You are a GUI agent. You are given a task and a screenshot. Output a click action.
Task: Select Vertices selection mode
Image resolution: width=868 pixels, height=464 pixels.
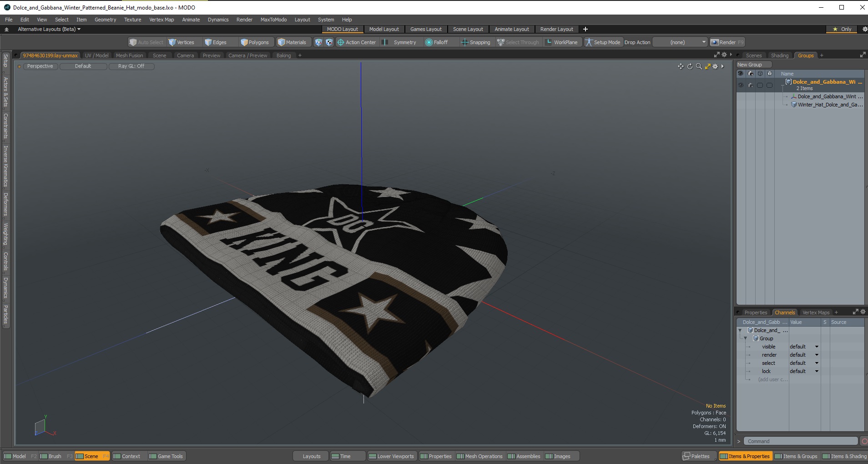point(181,42)
